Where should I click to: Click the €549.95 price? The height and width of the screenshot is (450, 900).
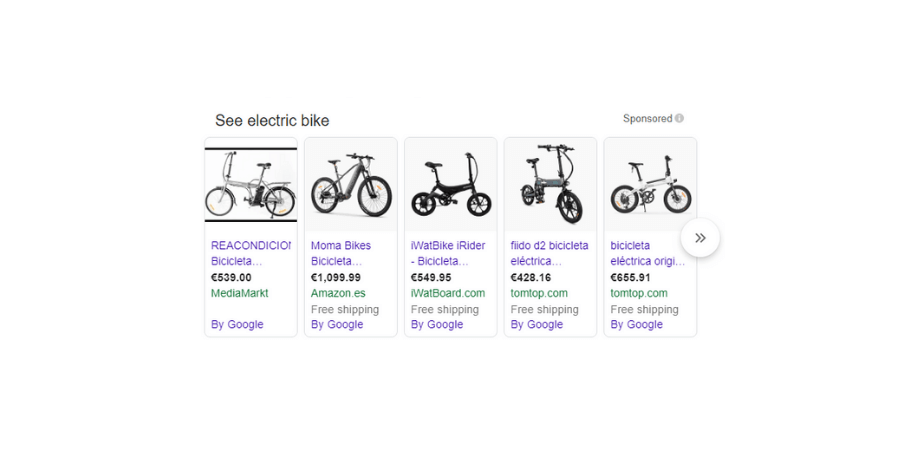[x=431, y=278]
